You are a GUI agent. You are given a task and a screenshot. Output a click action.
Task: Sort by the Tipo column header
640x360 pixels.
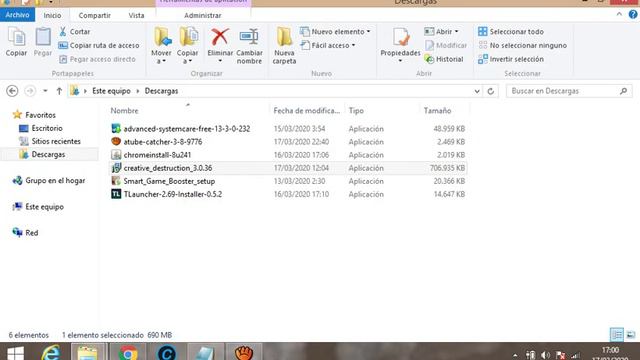[x=356, y=111]
